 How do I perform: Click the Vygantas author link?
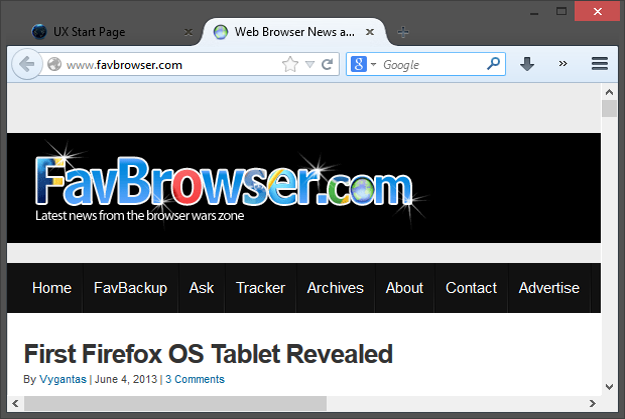[x=62, y=379]
